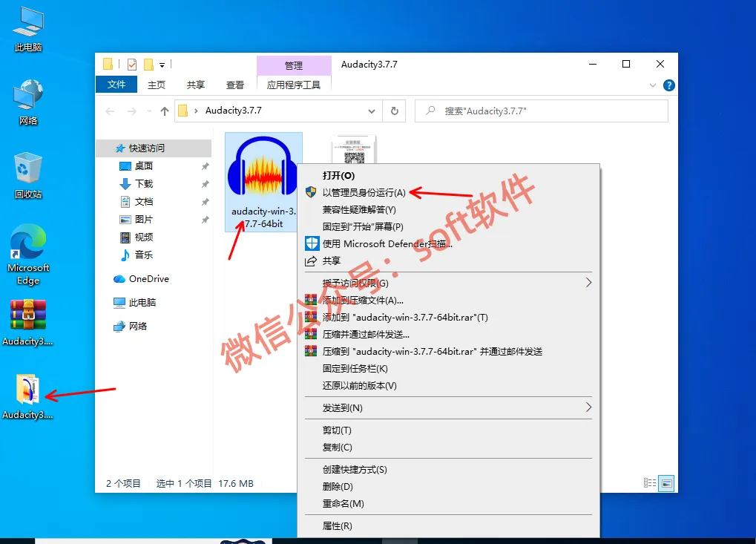Expand 发送到(N) submenu
Image resolution: width=756 pixels, height=544 pixels.
448,408
